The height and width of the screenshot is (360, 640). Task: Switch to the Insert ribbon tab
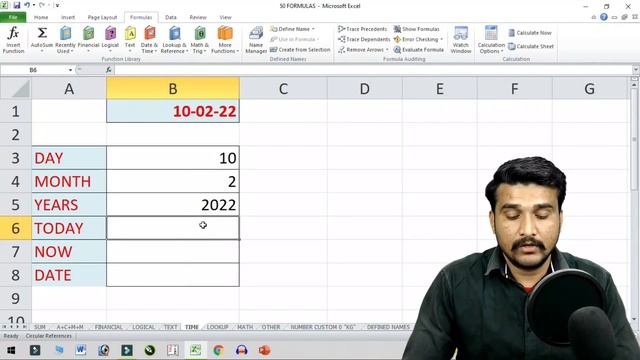tap(68, 18)
